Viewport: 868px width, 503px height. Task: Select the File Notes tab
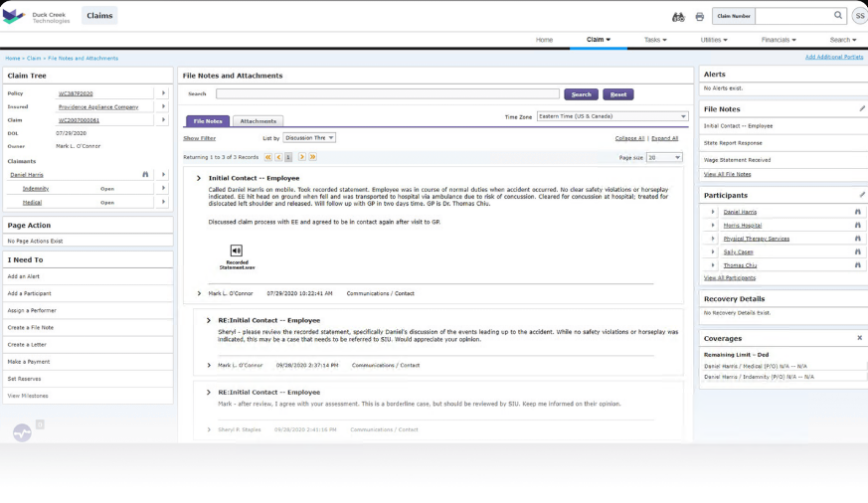click(x=208, y=121)
